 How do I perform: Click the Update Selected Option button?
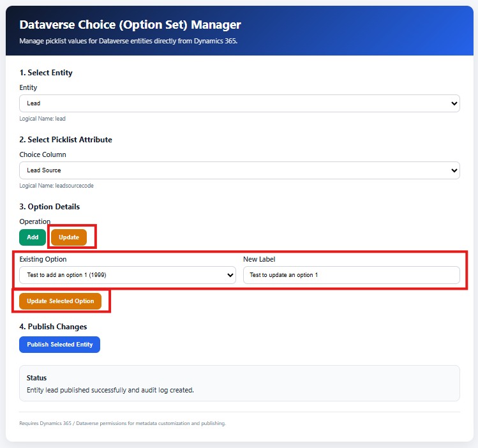[61, 301]
